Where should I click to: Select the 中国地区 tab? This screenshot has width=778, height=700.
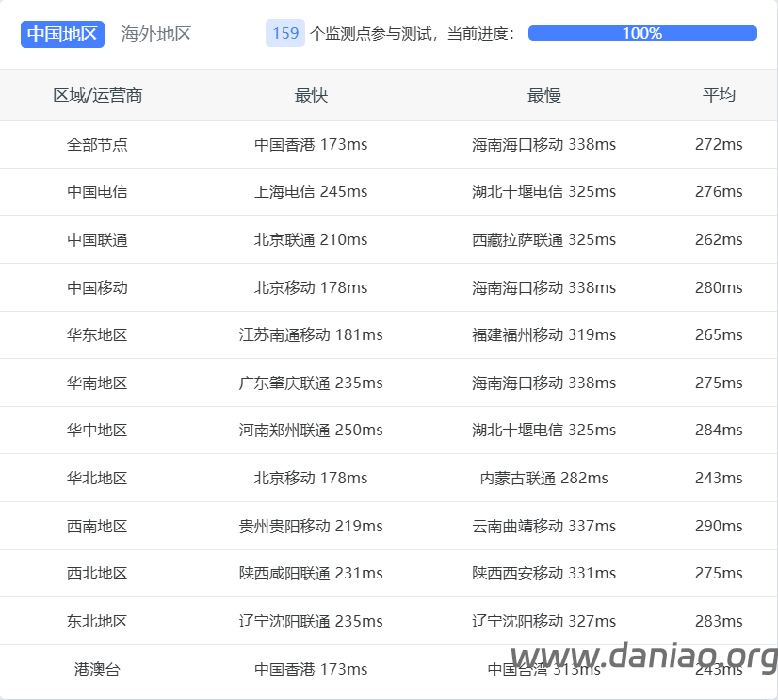62,34
